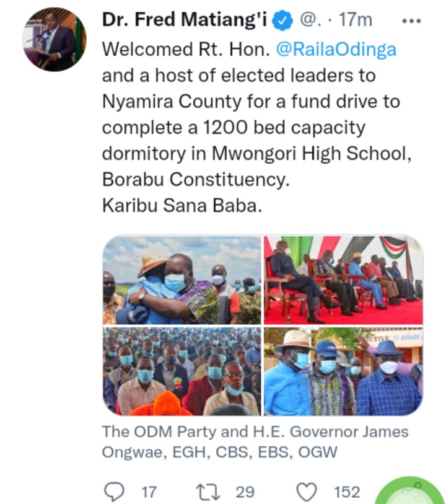Retweet using the retweet arrows icon
Viewport: 446px width, 504px height.
pos(208,492)
